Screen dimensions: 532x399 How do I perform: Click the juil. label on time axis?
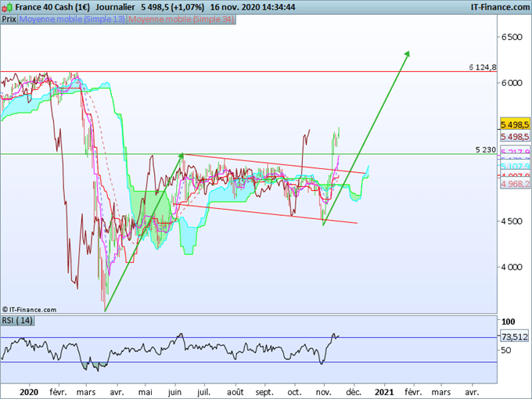[x=204, y=392]
